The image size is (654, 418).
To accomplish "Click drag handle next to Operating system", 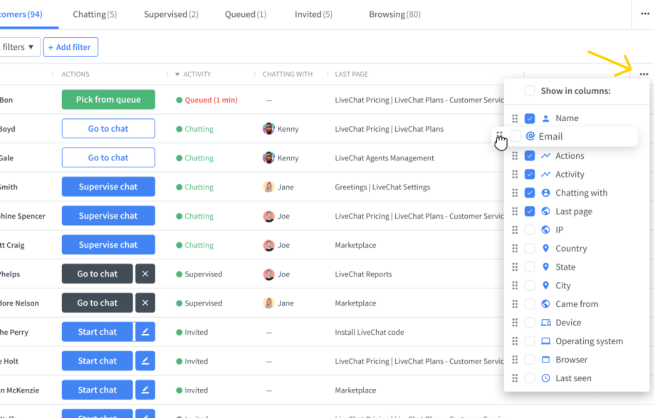I will tap(515, 341).
